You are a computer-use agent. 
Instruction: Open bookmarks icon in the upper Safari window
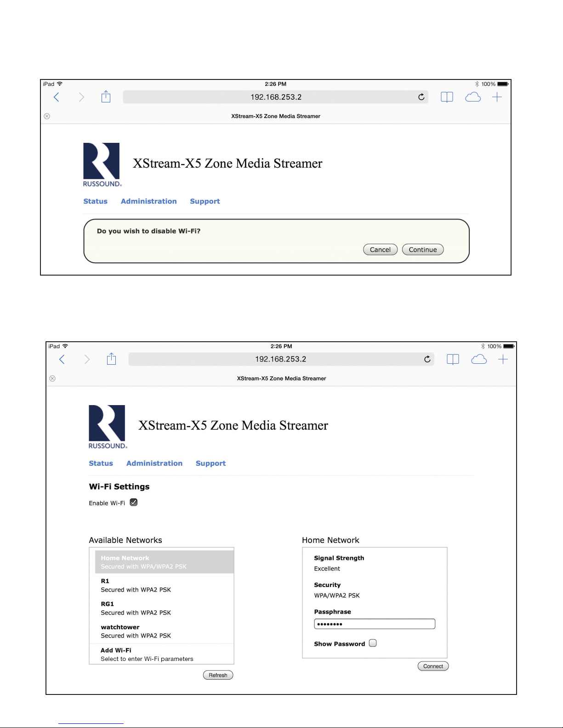pos(447,97)
